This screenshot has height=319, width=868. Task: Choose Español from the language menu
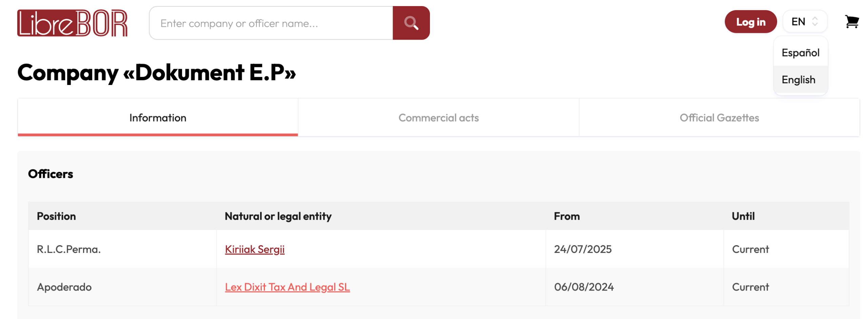(x=800, y=53)
